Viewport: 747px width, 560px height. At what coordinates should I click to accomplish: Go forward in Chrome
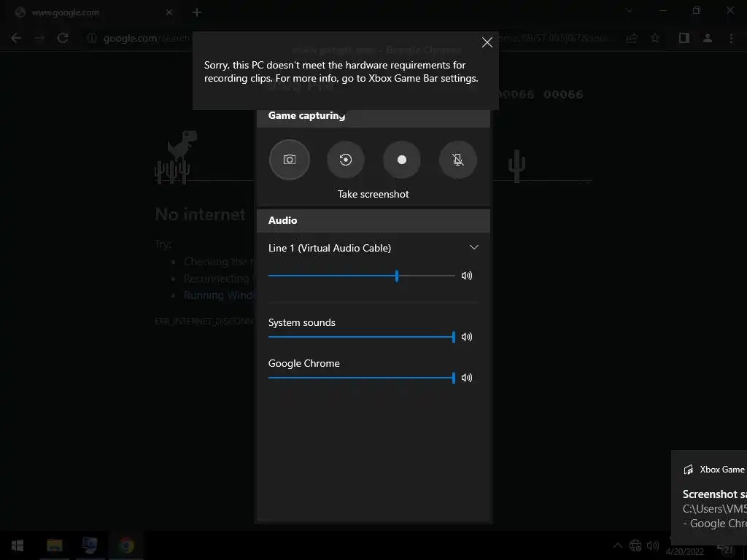(39, 38)
